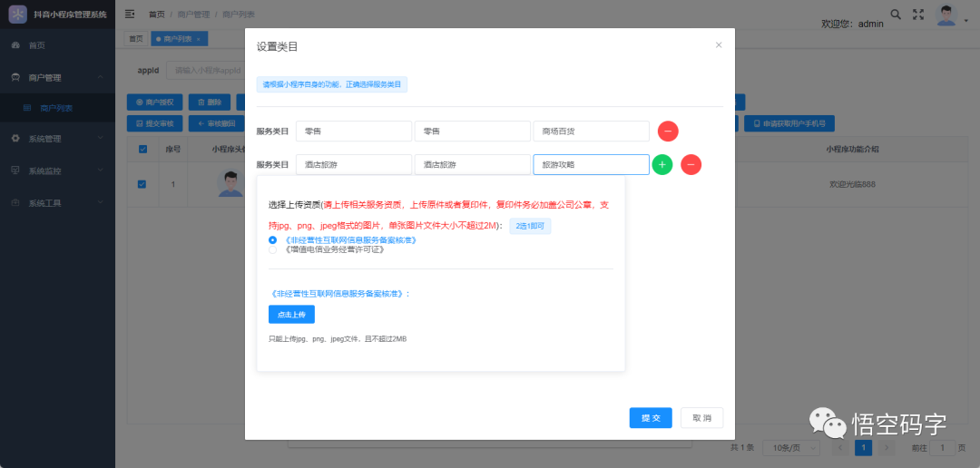
Task: Toggle the select-all header checkbox
Action: click(x=142, y=149)
